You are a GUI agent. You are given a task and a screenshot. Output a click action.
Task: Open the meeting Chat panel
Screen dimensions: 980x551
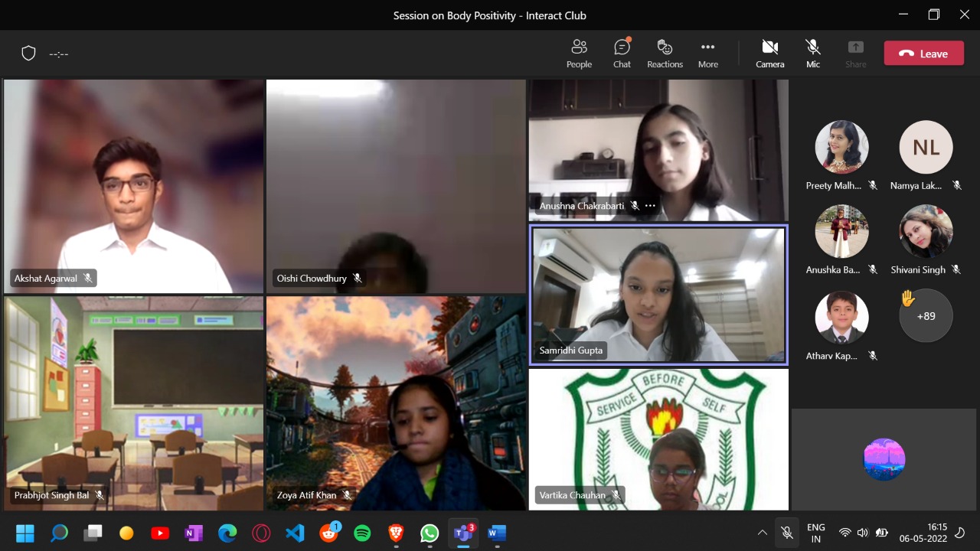622,54
